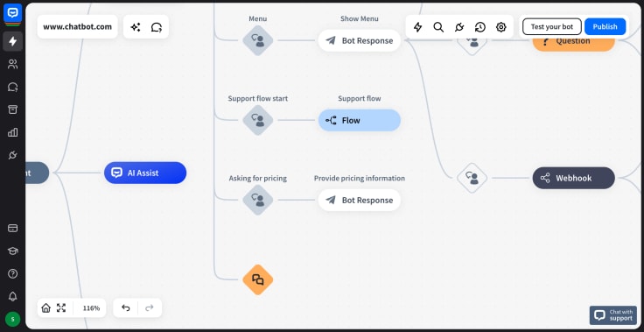Screen dimensions: 644x332
Task: Click the 116% zoom level
Action: coord(91,307)
